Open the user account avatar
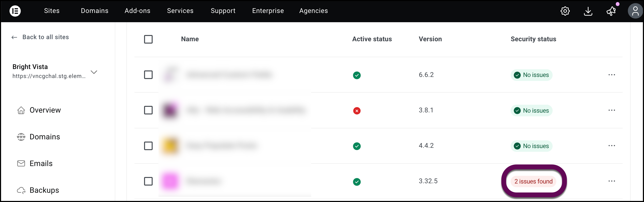The image size is (644, 202). point(635,11)
